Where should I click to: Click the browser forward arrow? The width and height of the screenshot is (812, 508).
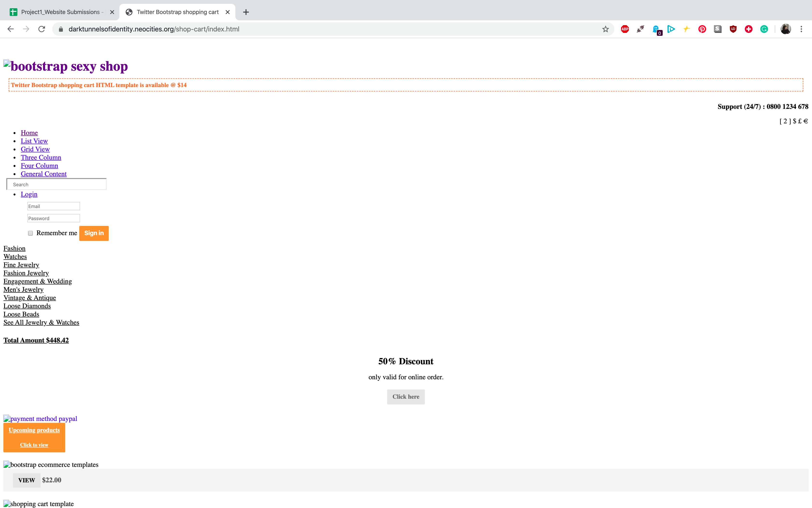26,29
